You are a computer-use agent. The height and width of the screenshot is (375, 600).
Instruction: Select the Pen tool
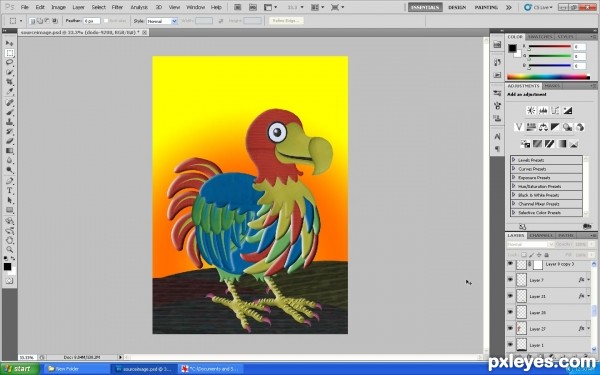[x=10, y=181]
